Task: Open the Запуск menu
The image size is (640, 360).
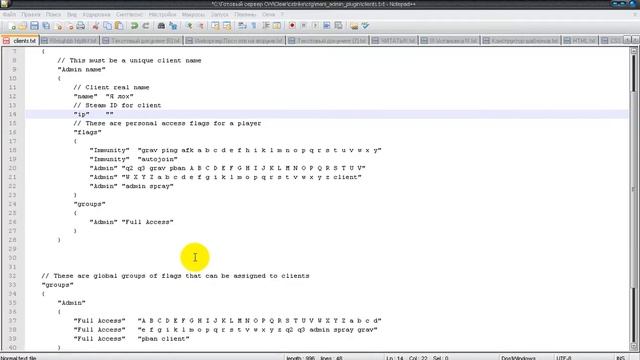Action: pyautogui.click(x=219, y=14)
